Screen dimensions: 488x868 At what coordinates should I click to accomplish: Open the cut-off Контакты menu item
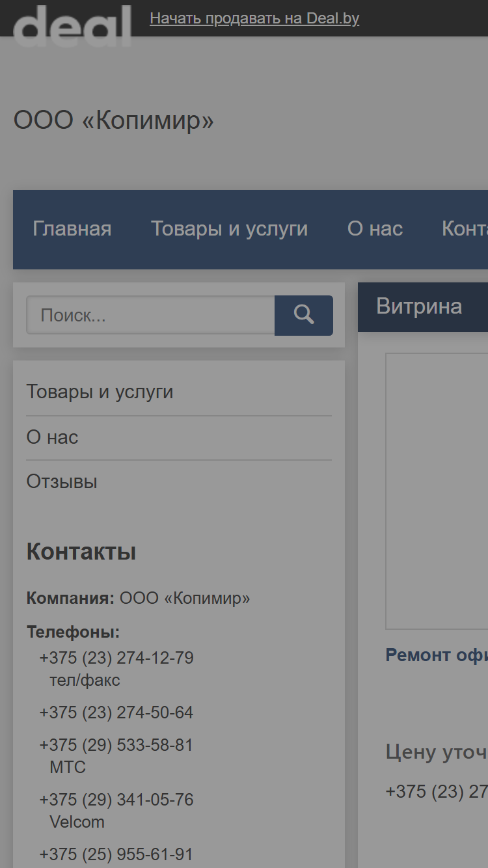(465, 229)
